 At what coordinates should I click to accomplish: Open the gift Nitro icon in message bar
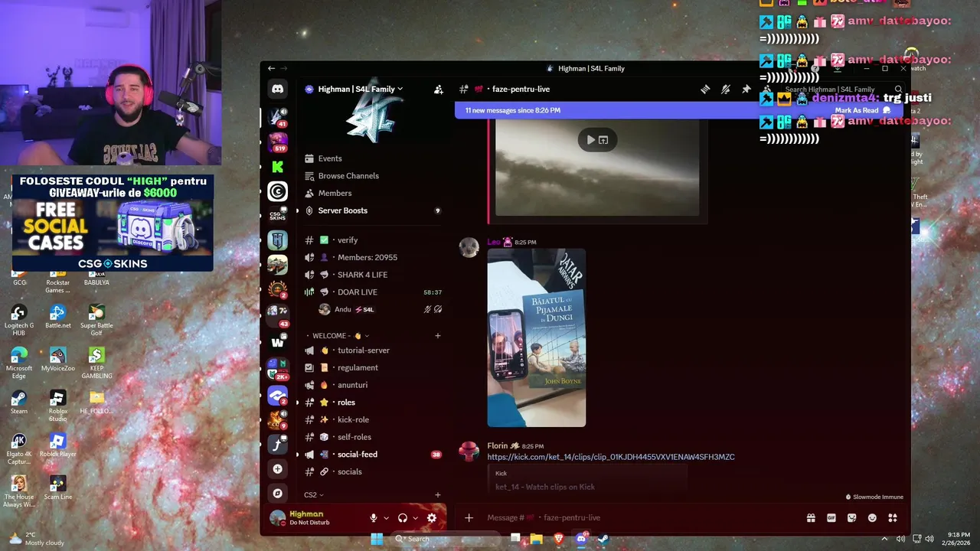pyautogui.click(x=811, y=518)
